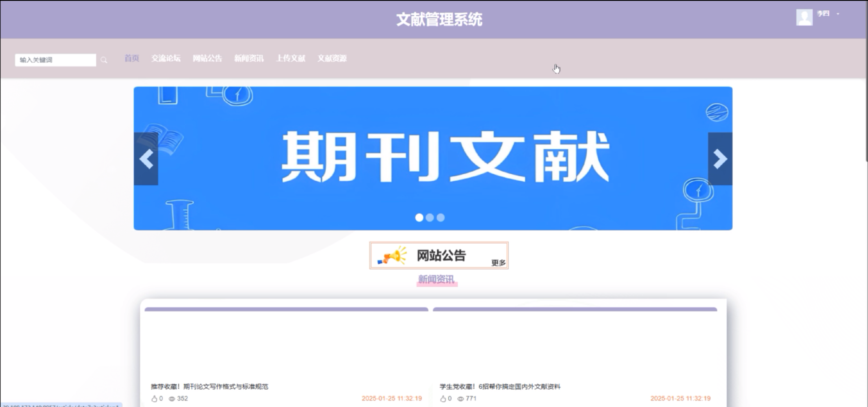Screen dimensions: 868x407
Task: Open the 上传文献 navigation item
Action: 291,58
